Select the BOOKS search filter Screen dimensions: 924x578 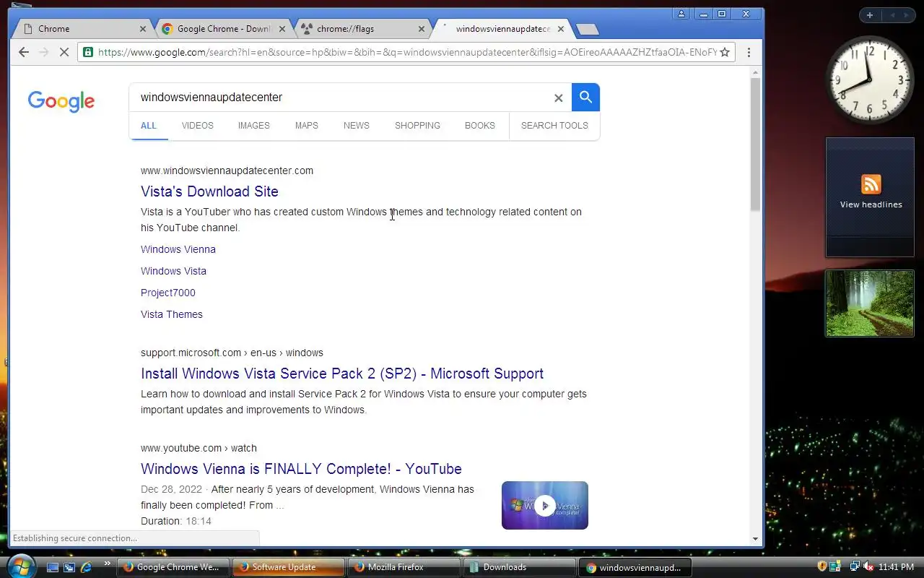tap(480, 126)
